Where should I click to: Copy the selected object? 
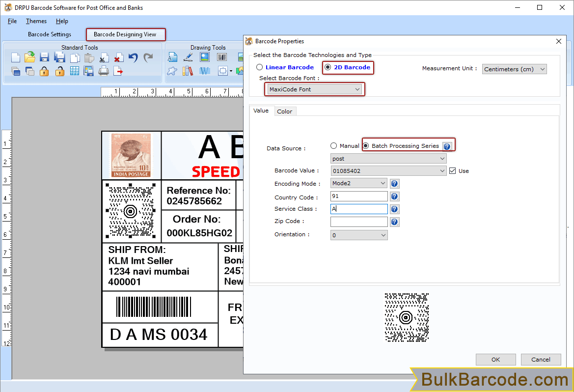tap(75, 57)
